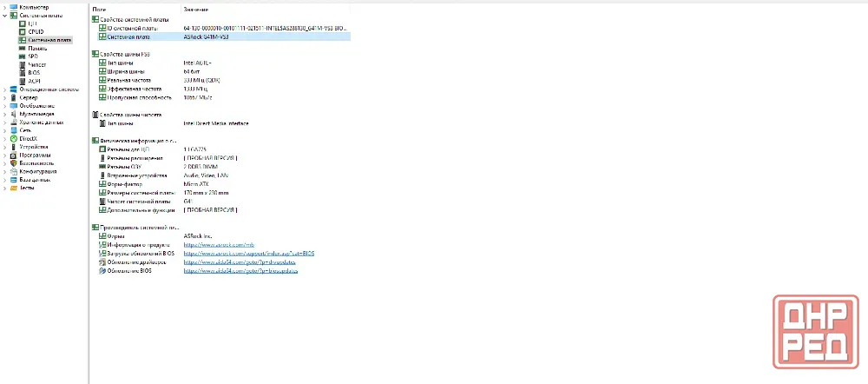Screen dimensions: 868x384
Task: Click the ЦП processor icon in the tree
Action: click(x=23, y=23)
